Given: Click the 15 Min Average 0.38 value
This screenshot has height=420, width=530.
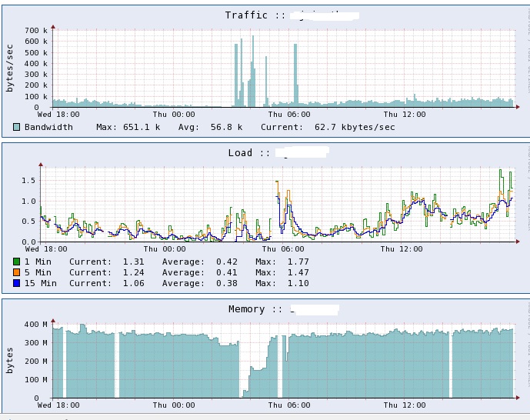Looking at the screenshot, I should 200,283.
